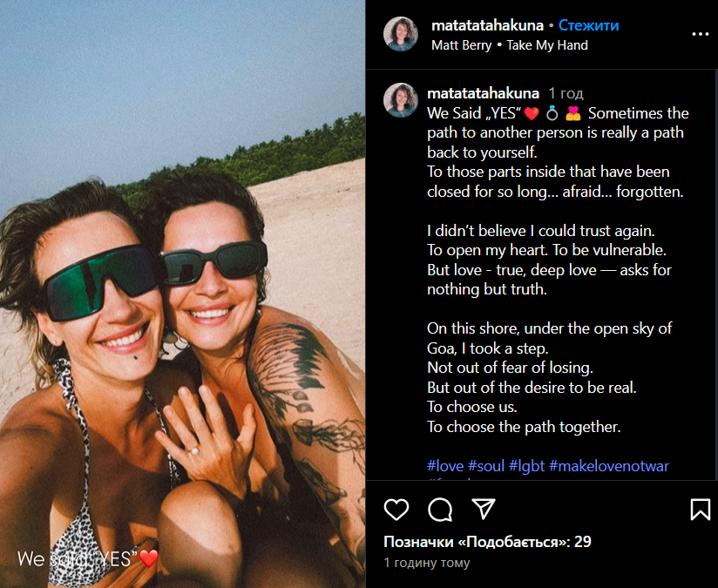
Task: Like the post with the heart icon
Action: (x=396, y=510)
